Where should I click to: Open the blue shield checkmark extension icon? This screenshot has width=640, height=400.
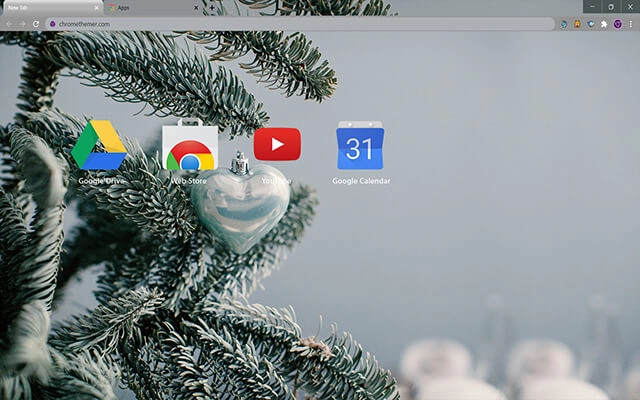tap(591, 24)
